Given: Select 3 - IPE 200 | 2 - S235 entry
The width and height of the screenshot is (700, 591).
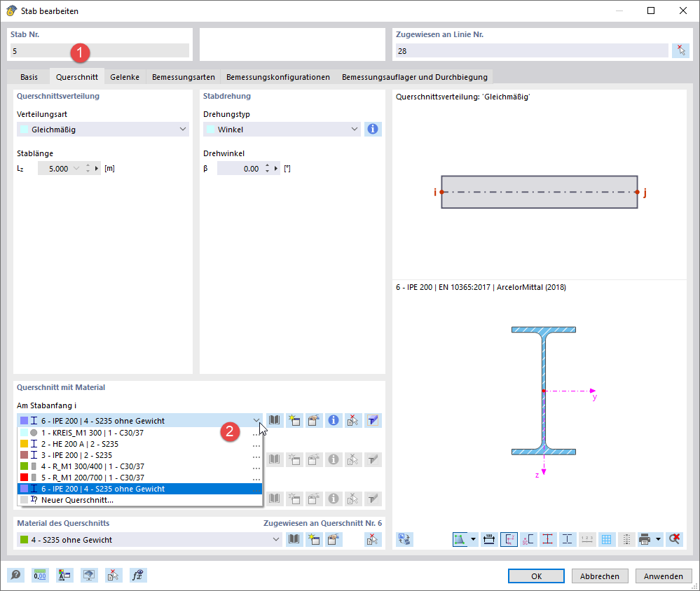Looking at the screenshot, I should (139, 455).
